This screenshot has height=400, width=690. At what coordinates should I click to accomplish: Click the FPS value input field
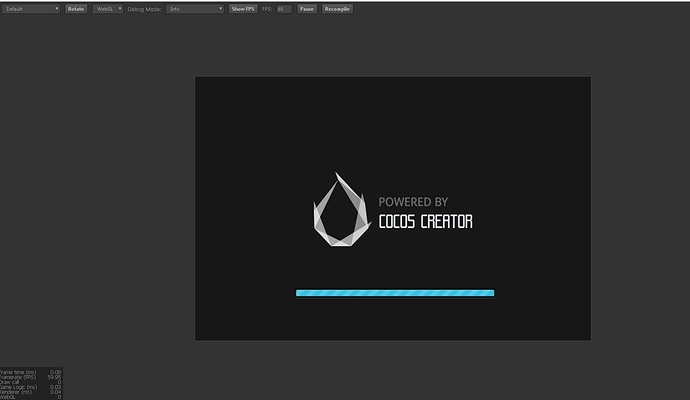(284, 9)
